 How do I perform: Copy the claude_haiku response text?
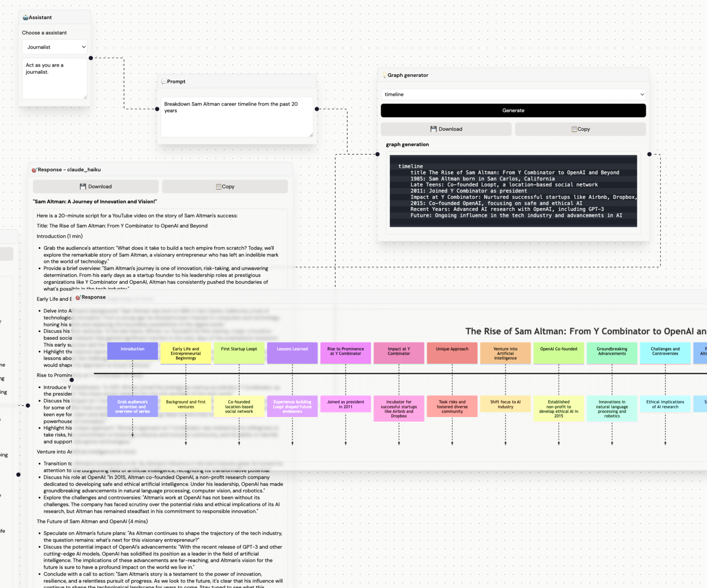click(225, 187)
